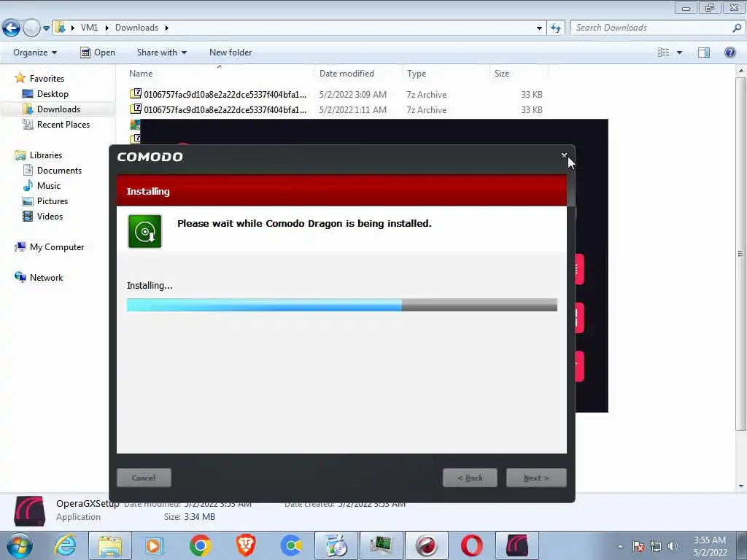The height and width of the screenshot is (560, 747).
Task: Toggle the preview pane icon
Action: [x=704, y=52]
